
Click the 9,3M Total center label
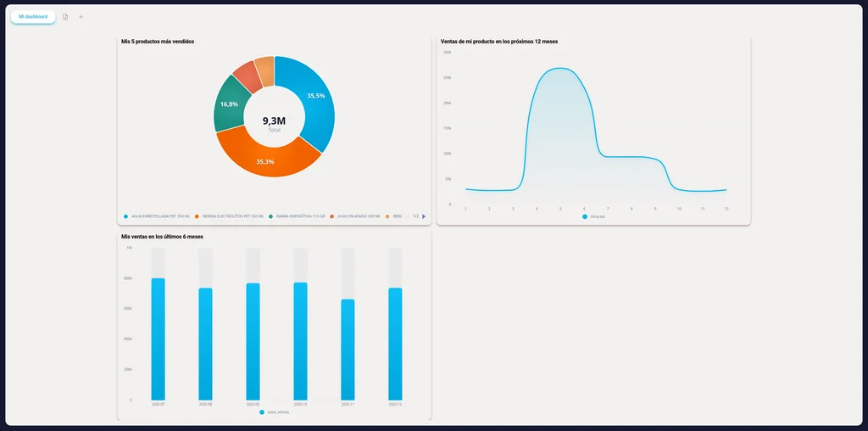(274, 123)
